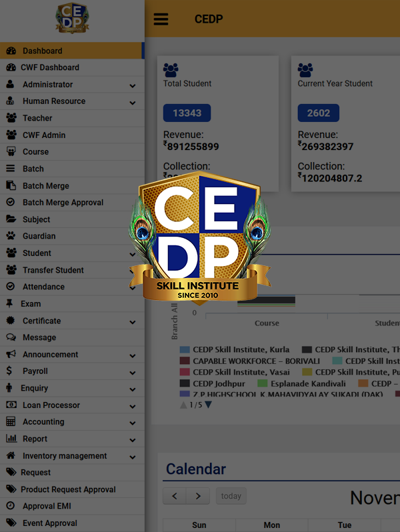Toggle CEDP Skill Institute, Kurla legend swatch
The image size is (400, 532).
pyautogui.click(x=185, y=350)
